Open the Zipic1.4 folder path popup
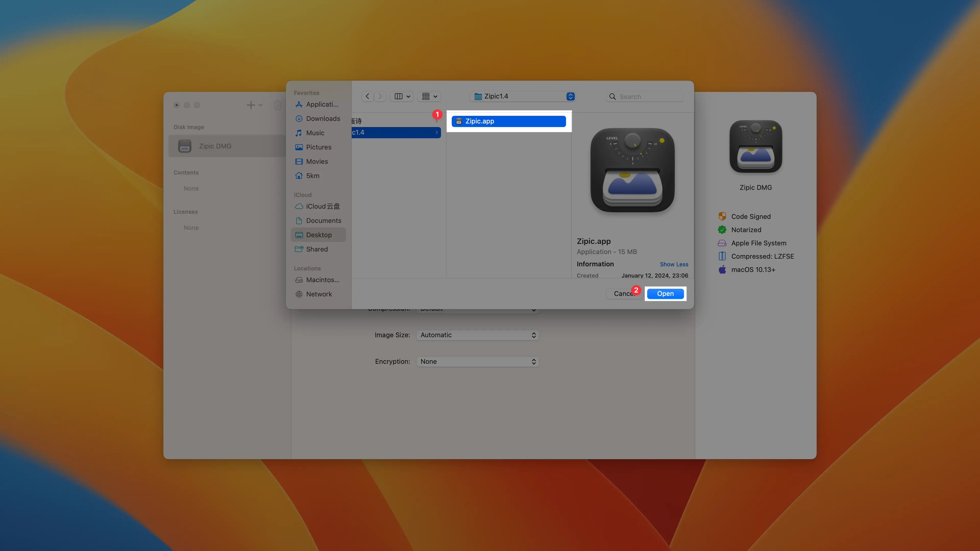The height and width of the screenshot is (551, 980). click(522, 96)
